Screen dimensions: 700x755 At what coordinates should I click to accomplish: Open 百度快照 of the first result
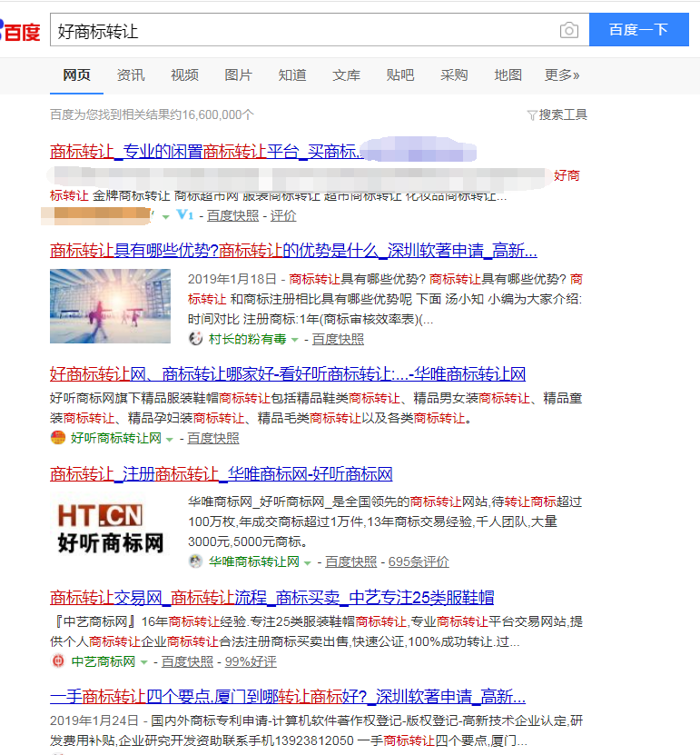232,215
